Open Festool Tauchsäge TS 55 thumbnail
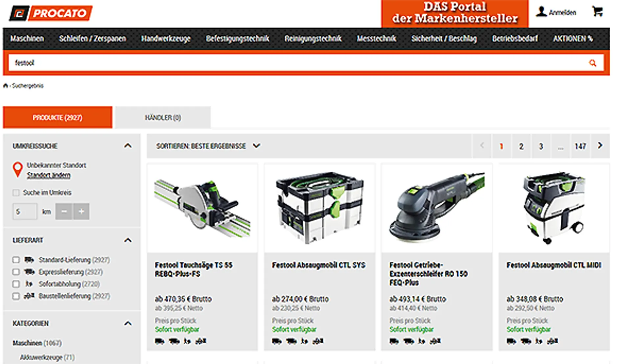Image resolution: width=631 pixels, height=364 pixels. [x=202, y=208]
